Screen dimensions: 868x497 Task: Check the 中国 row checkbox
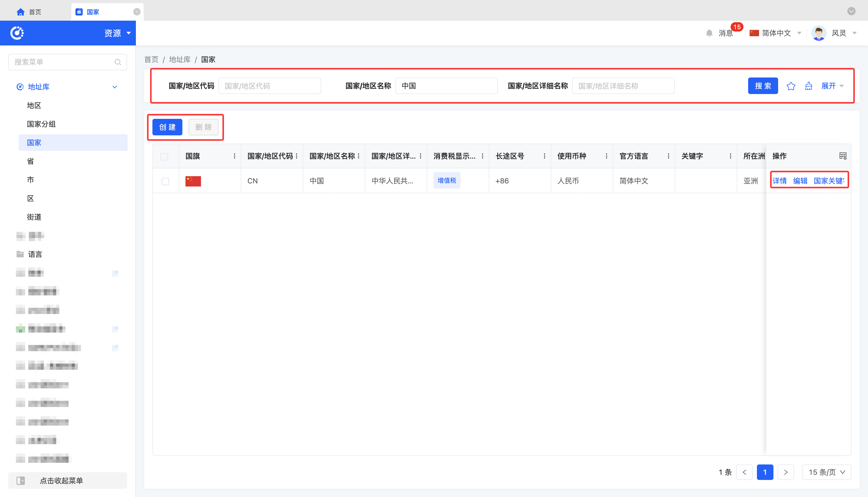[x=165, y=181]
